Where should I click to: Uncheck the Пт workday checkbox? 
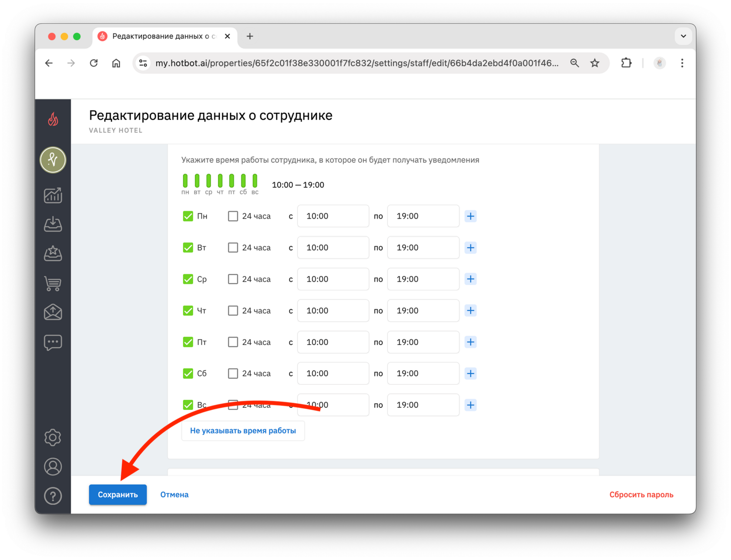[188, 342]
